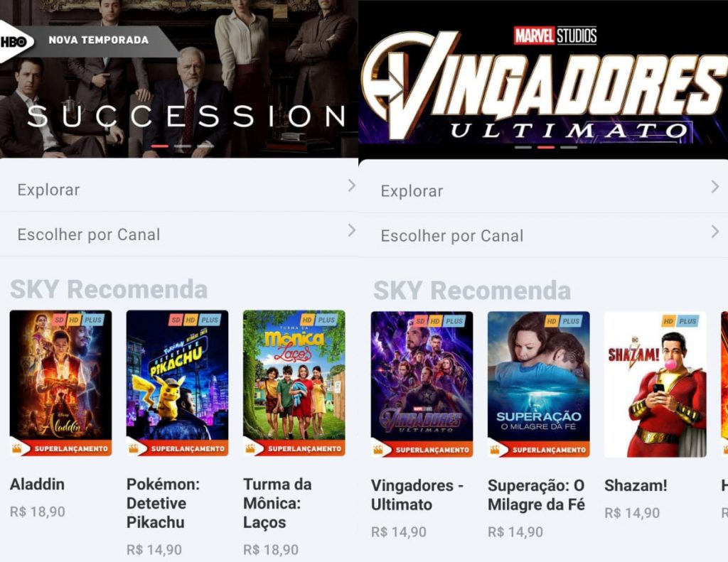Expand the left Explorar chevron arrow
The height and width of the screenshot is (562, 728).
click(351, 186)
